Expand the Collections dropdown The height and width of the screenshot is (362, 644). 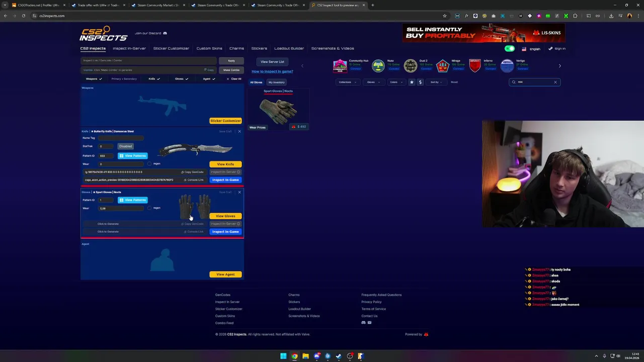coord(348,82)
